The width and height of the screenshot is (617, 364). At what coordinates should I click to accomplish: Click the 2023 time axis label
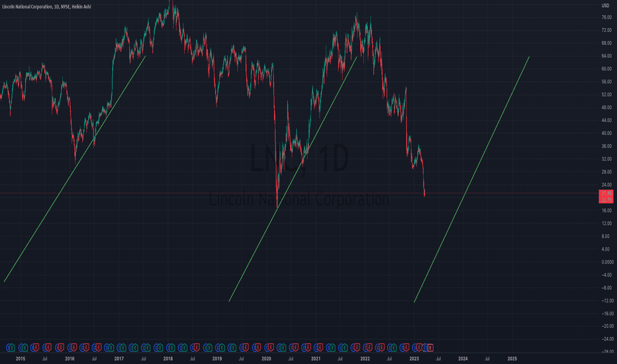coord(414,359)
